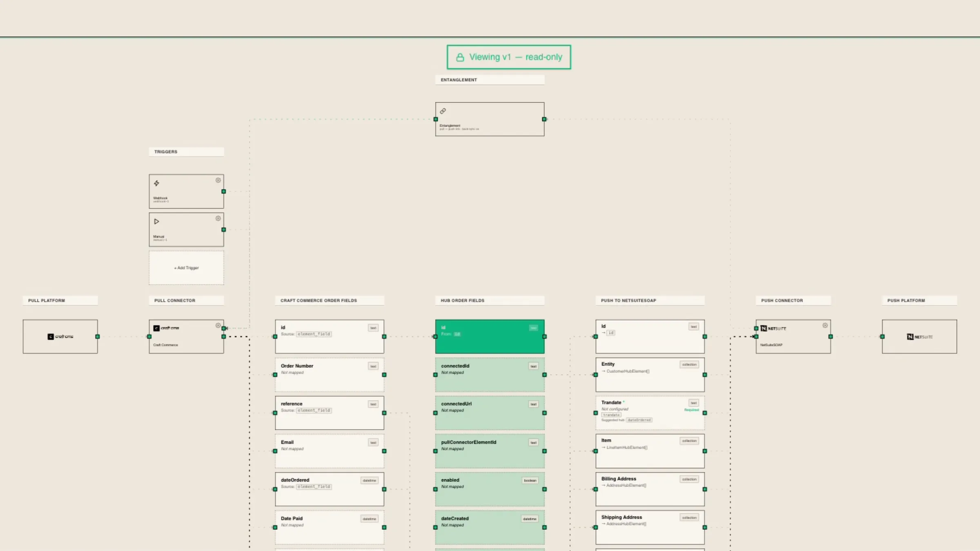This screenshot has height=551, width=980.
Task: Select the Trandate required push field
Action: [650, 413]
